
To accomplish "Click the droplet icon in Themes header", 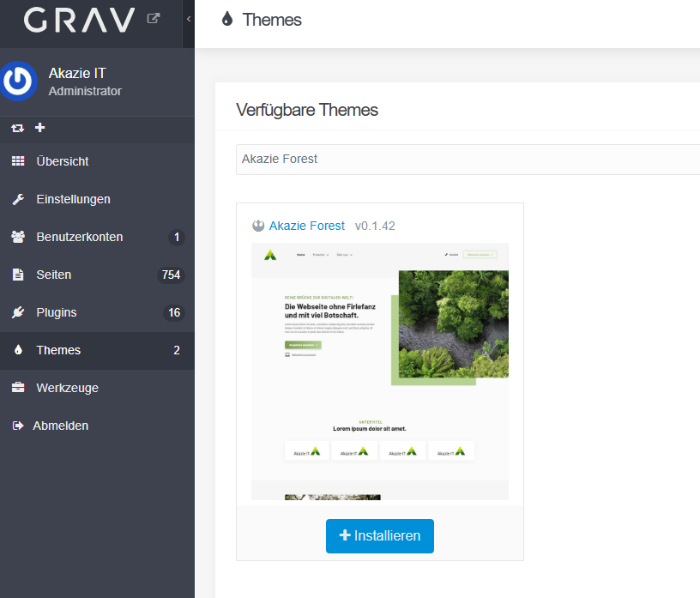I will tap(227, 20).
